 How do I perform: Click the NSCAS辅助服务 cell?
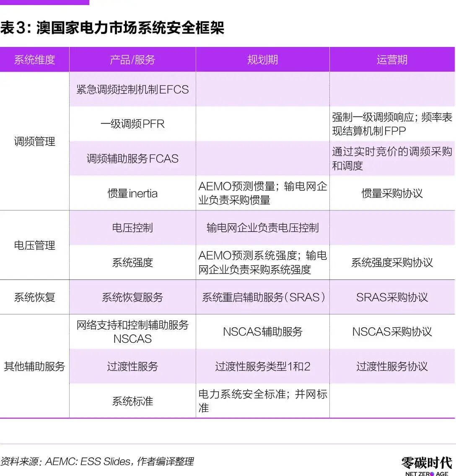point(262,332)
